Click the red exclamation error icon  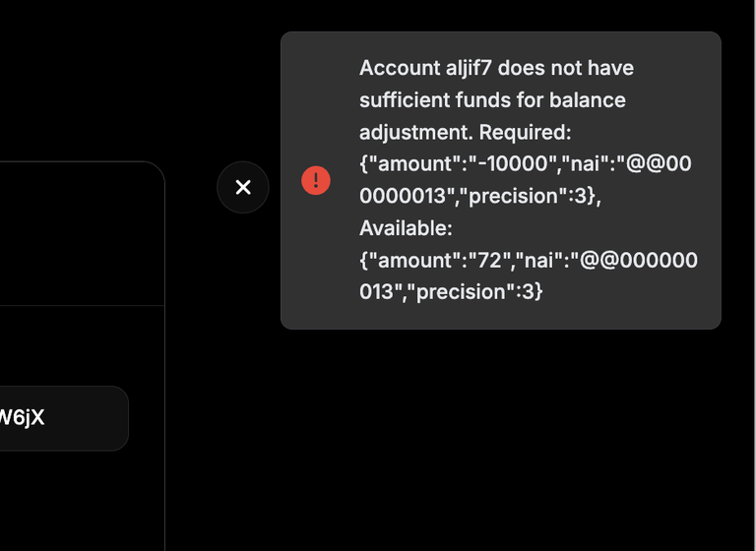[316, 180]
